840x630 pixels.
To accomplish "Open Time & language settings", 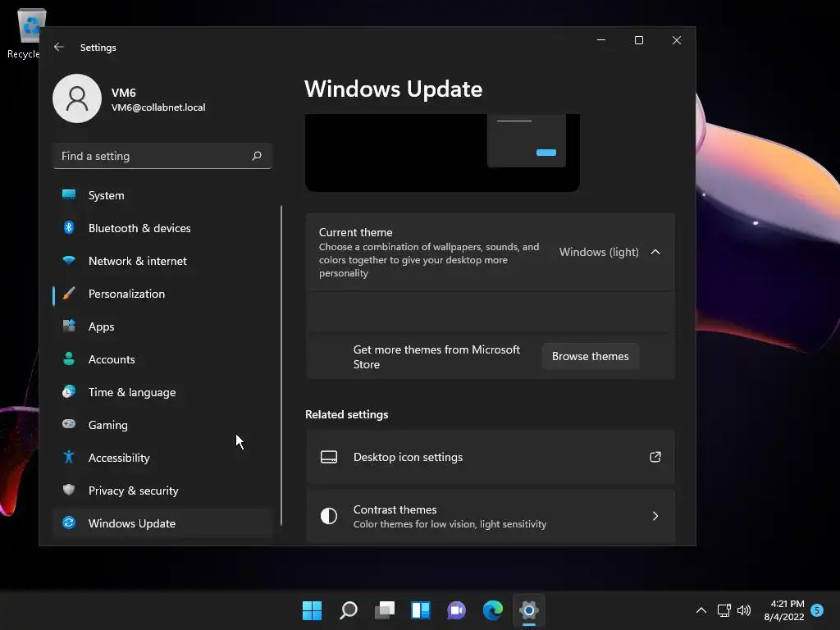I will (162, 392).
